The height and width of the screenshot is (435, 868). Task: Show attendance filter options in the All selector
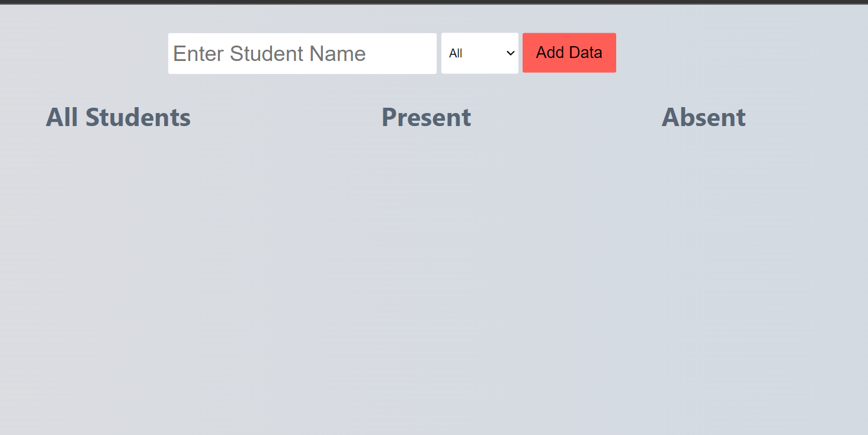coord(480,53)
